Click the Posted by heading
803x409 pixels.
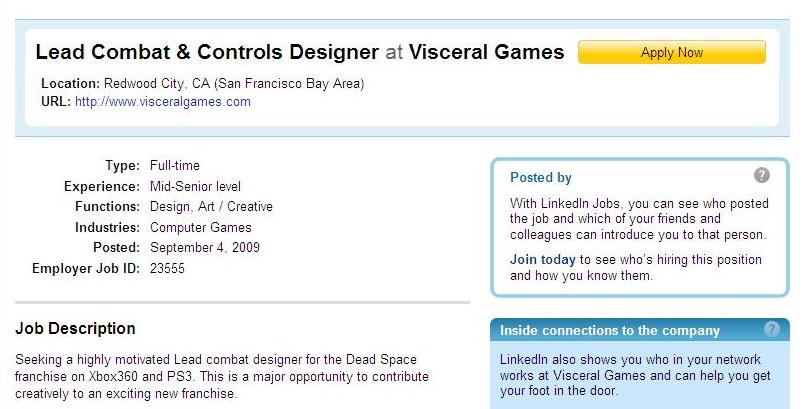click(x=540, y=178)
